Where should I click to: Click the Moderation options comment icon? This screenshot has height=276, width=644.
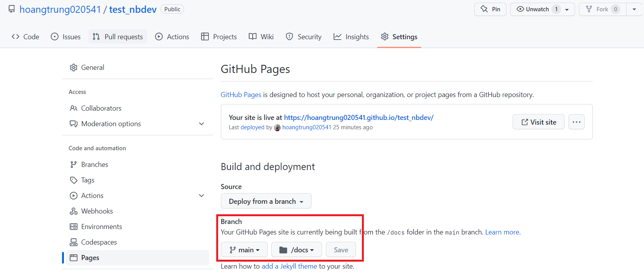point(74,123)
